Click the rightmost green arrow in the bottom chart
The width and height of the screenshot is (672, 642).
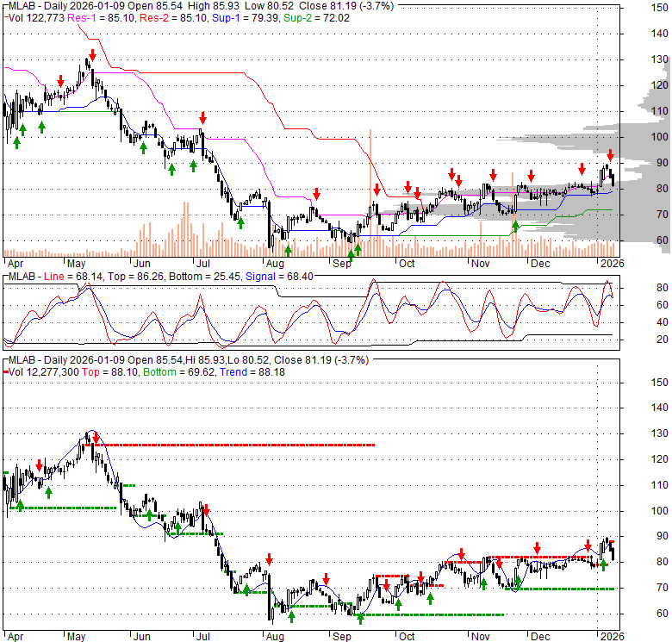[x=603, y=565]
